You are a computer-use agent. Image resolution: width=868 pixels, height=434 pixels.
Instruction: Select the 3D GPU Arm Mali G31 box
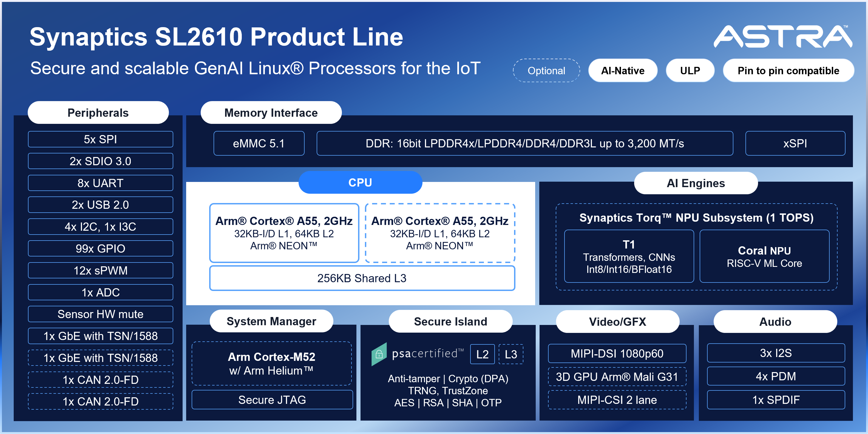pos(617,377)
